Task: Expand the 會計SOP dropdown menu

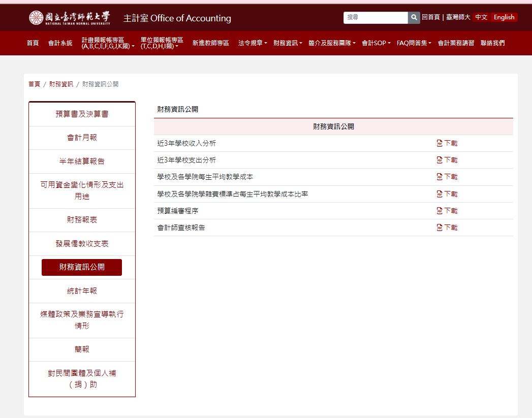Action: 376,43
